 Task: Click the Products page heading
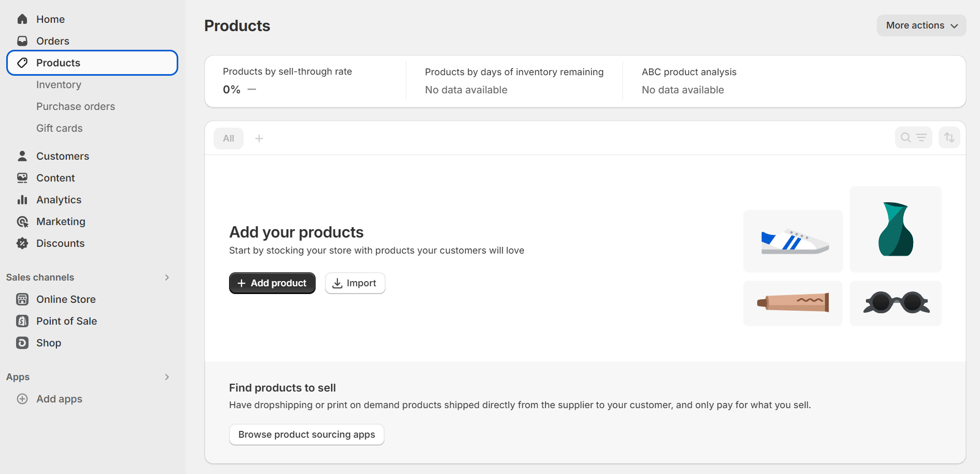[237, 26]
